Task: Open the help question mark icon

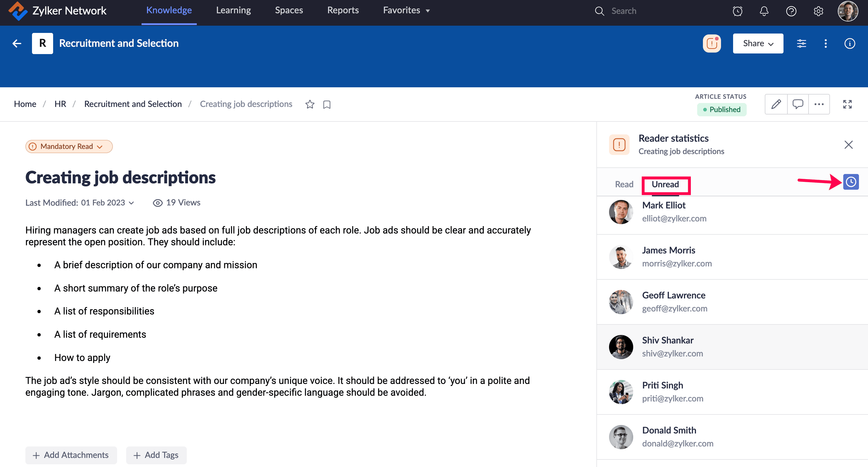Action: coord(791,11)
